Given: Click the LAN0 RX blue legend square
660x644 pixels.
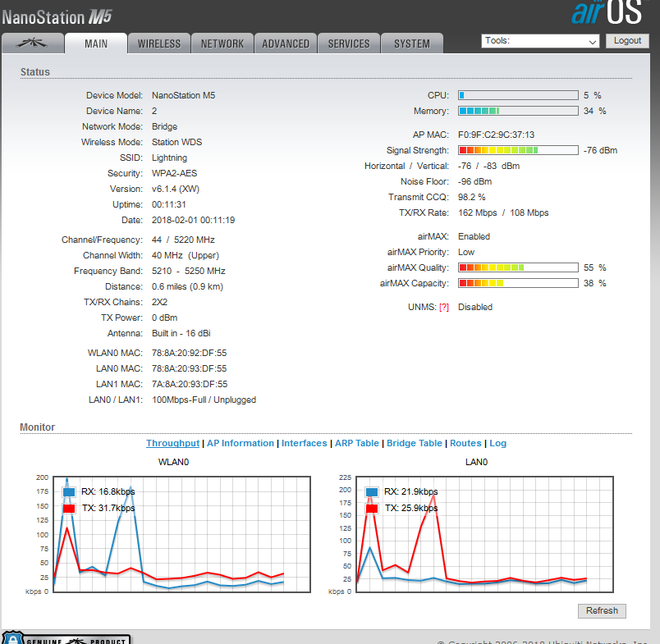Looking at the screenshot, I should click(372, 491).
